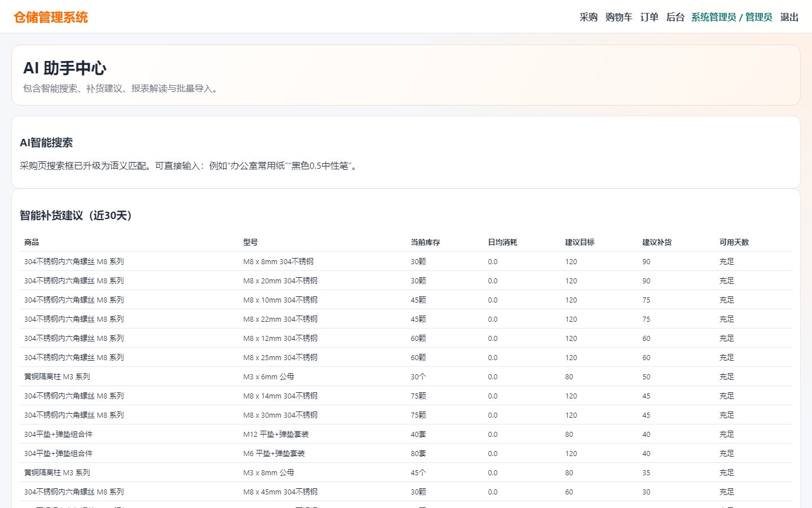This screenshot has width=812, height=508.
Task: Click target value 60 in M8 x 45mm row
Action: [569, 492]
